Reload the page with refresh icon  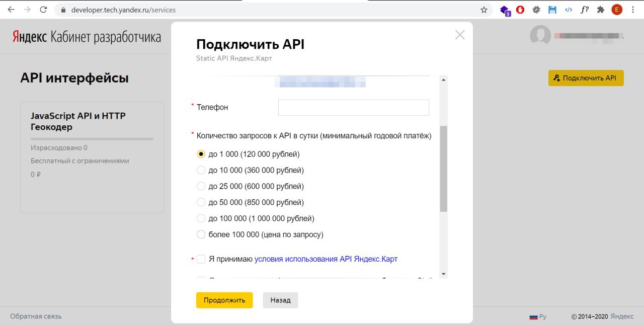pos(43,10)
